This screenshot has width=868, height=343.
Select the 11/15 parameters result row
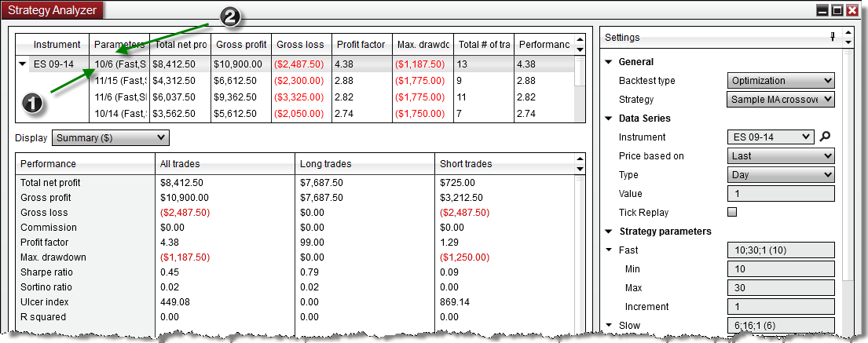[119, 80]
